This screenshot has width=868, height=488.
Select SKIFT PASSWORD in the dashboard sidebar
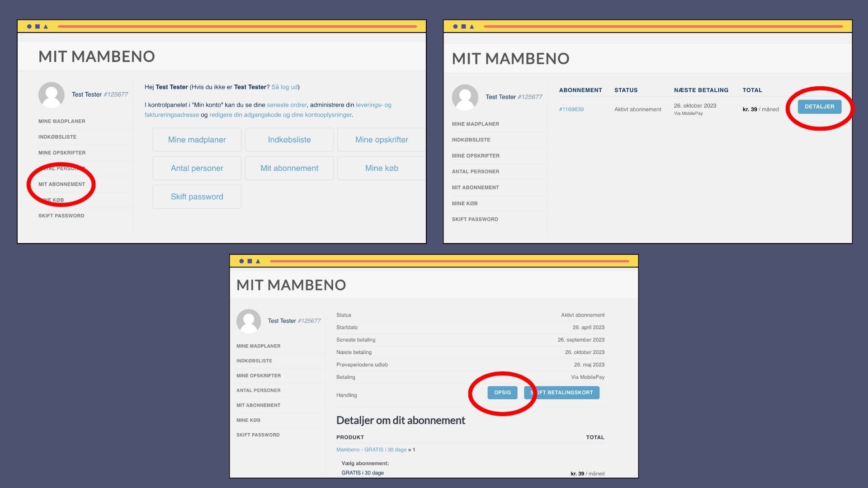coord(61,216)
